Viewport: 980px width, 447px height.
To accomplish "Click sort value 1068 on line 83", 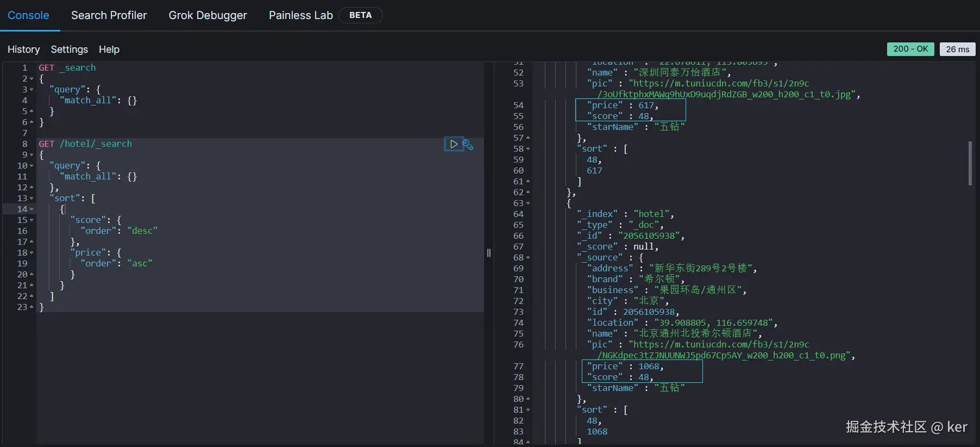I will tap(597, 432).
